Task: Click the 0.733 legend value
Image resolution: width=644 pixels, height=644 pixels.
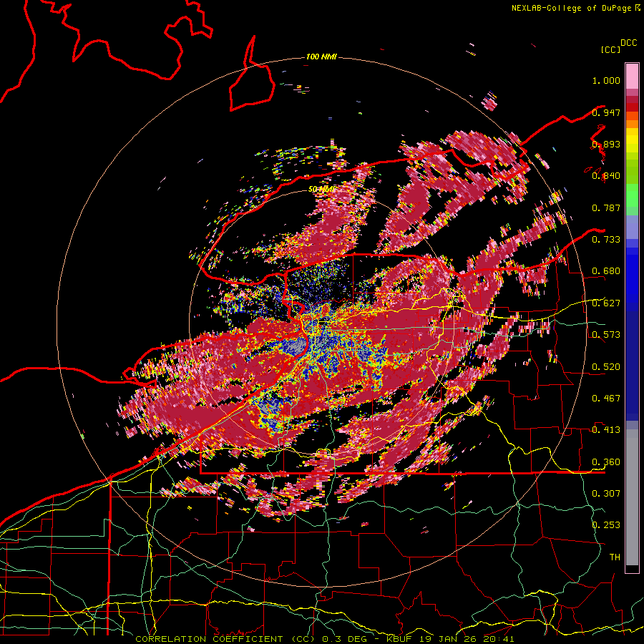Action: pos(606,240)
